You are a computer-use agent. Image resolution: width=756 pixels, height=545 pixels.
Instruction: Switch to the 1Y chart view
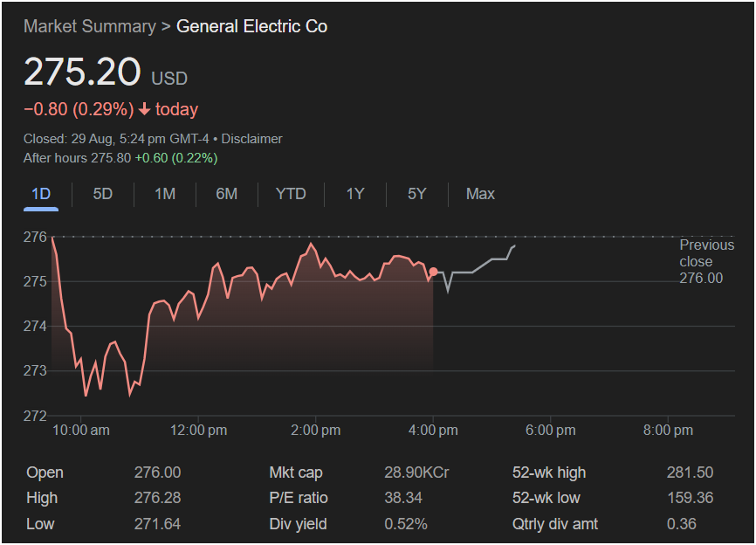[x=354, y=194]
